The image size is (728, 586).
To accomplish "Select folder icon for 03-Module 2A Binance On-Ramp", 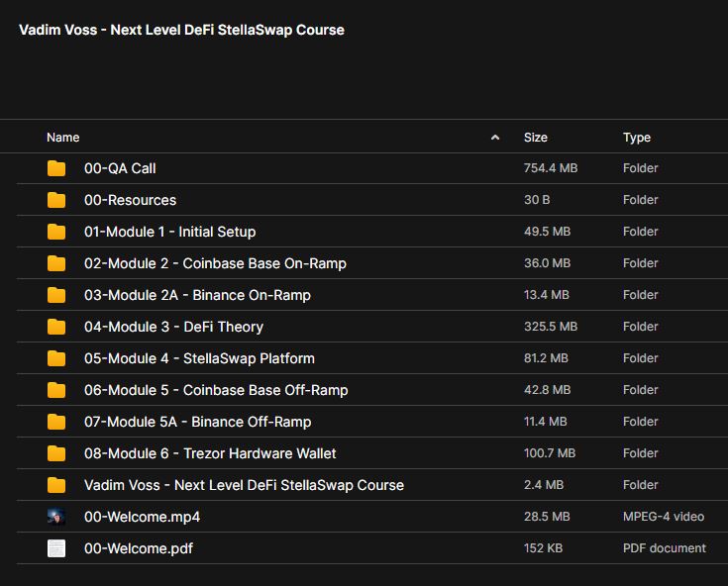I will pos(56,295).
